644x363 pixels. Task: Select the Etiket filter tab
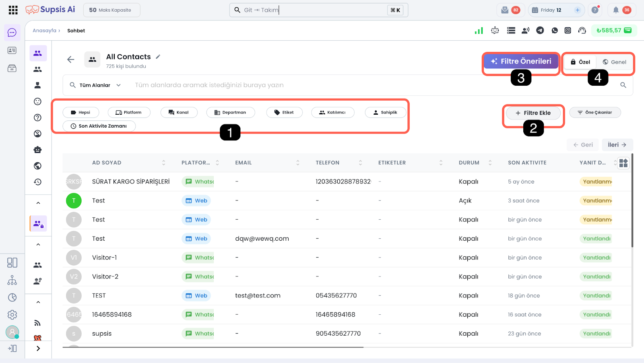click(284, 112)
